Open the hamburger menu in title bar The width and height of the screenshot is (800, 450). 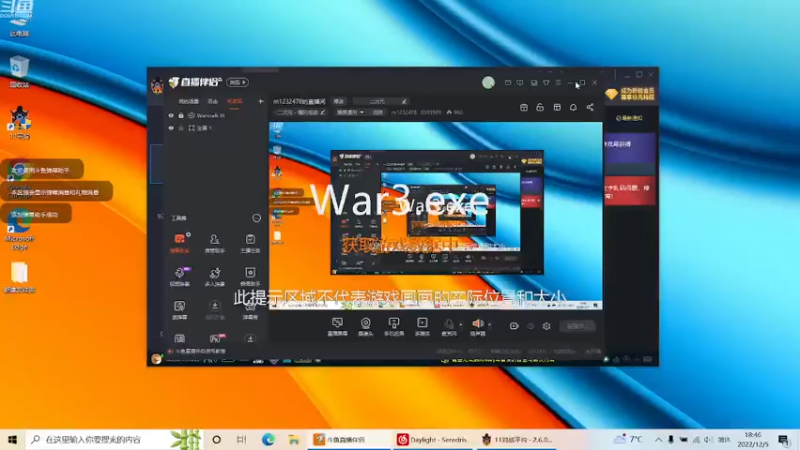click(558, 83)
